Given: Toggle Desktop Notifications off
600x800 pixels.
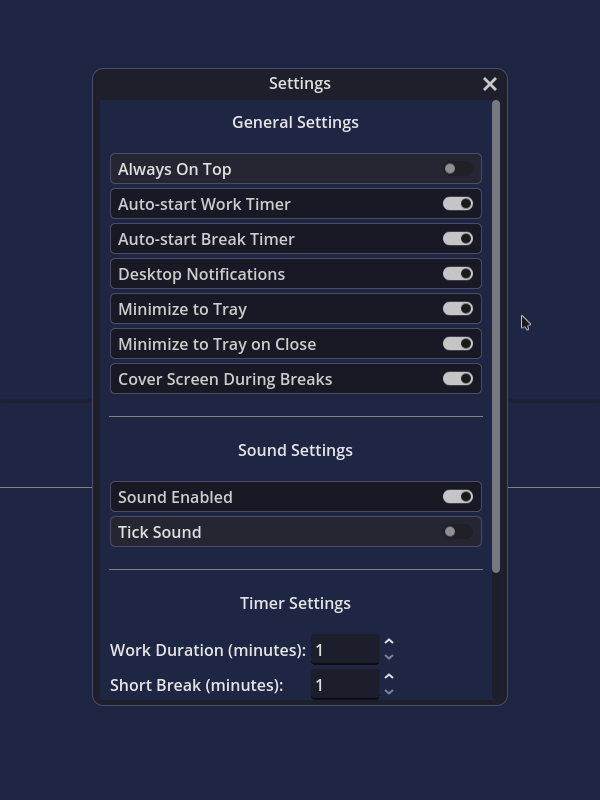Looking at the screenshot, I should [458, 274].
